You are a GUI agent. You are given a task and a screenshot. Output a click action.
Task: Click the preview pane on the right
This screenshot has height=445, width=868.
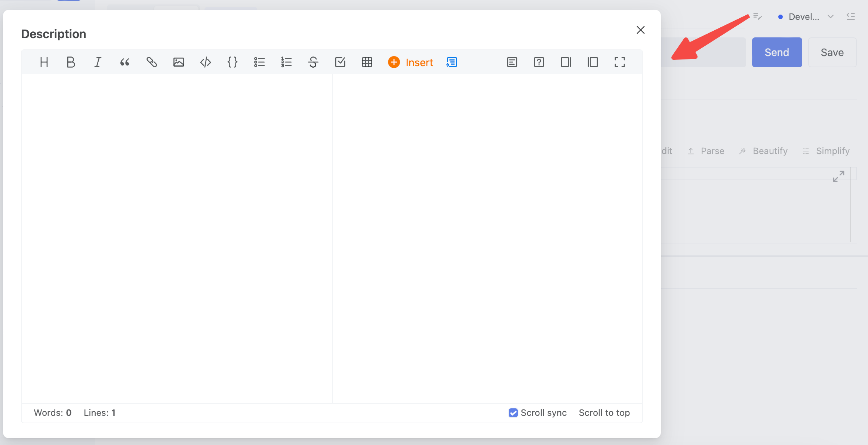coord(487,239)
